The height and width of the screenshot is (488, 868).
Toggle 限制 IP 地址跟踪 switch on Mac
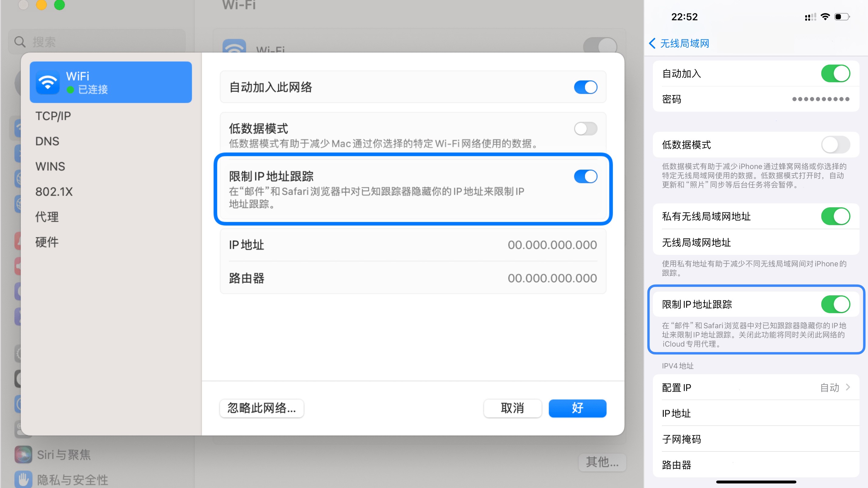(x=586, y=176)
